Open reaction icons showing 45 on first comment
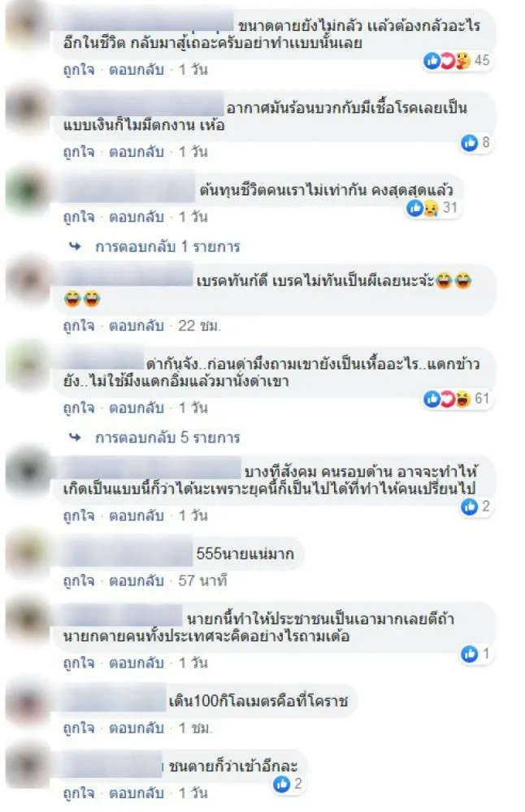 coord(456,61)
